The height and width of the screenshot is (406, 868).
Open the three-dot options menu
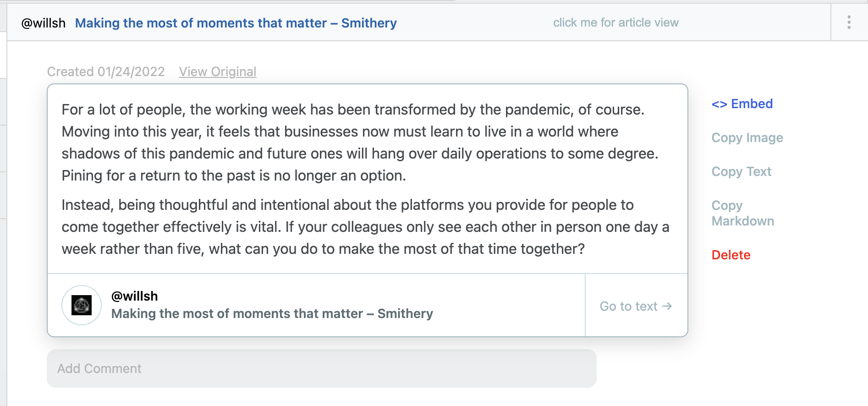click(x=849, y=22)
